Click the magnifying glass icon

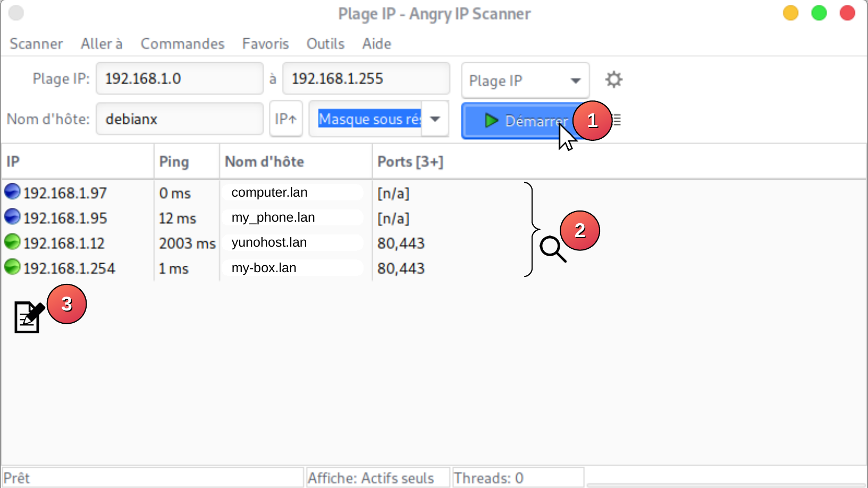point(552,249)
